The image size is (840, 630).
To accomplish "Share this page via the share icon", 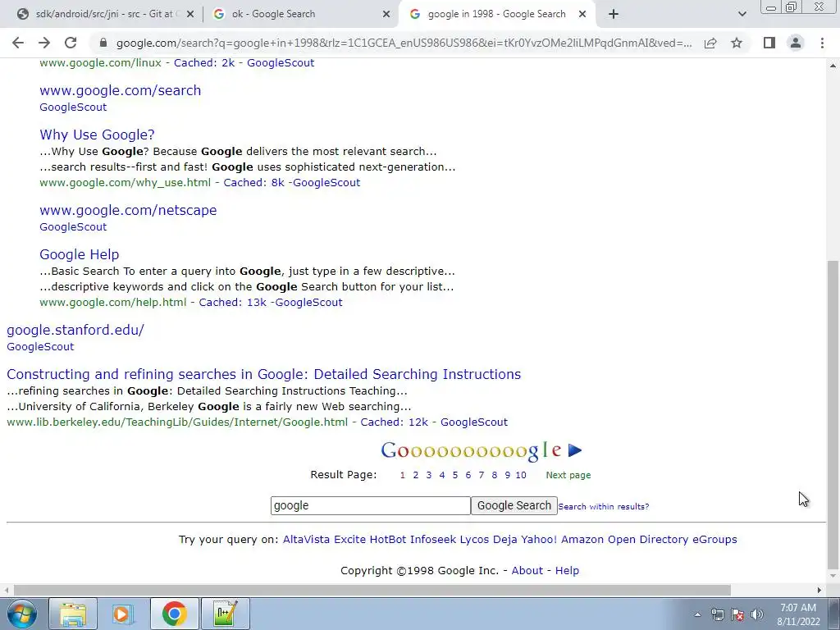I will (710, 43).
